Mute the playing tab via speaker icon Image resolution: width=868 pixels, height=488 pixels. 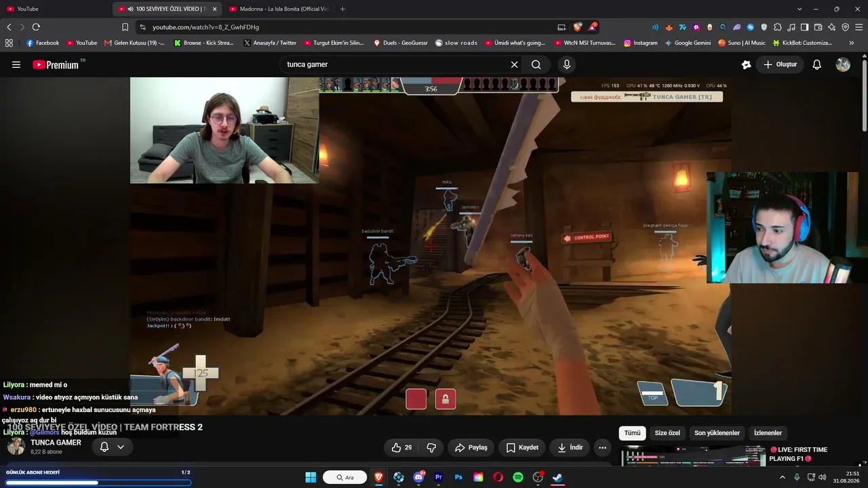[130, 9]
